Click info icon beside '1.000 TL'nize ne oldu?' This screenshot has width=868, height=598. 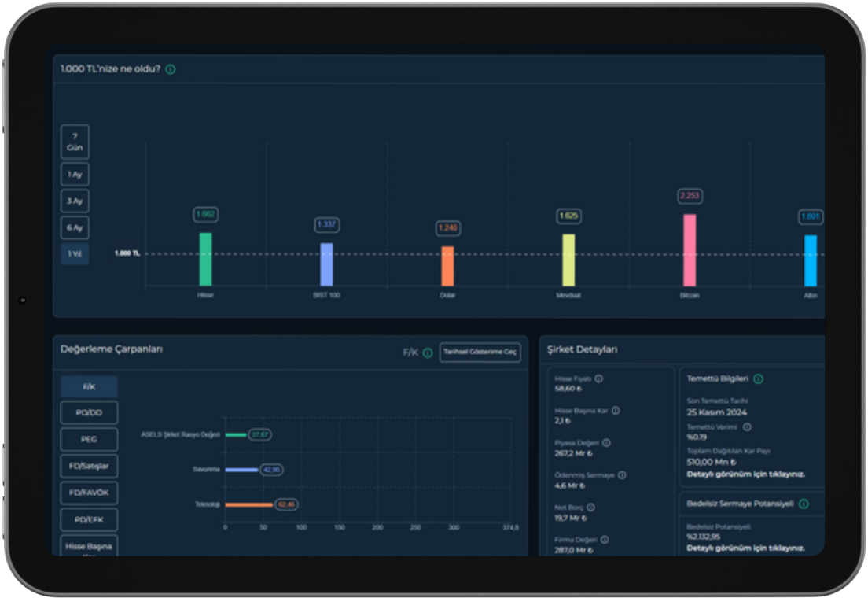[x=171, y=69]
